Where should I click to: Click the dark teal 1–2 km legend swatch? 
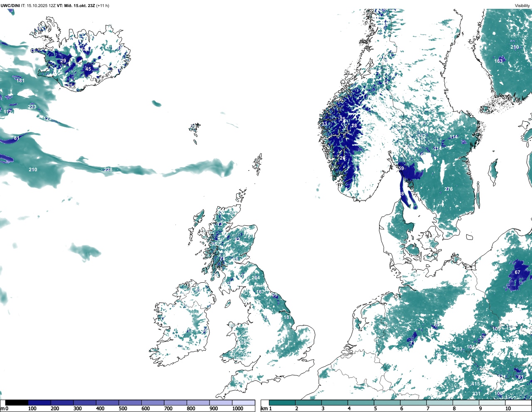pyautogui.click(x=282, y=403)
